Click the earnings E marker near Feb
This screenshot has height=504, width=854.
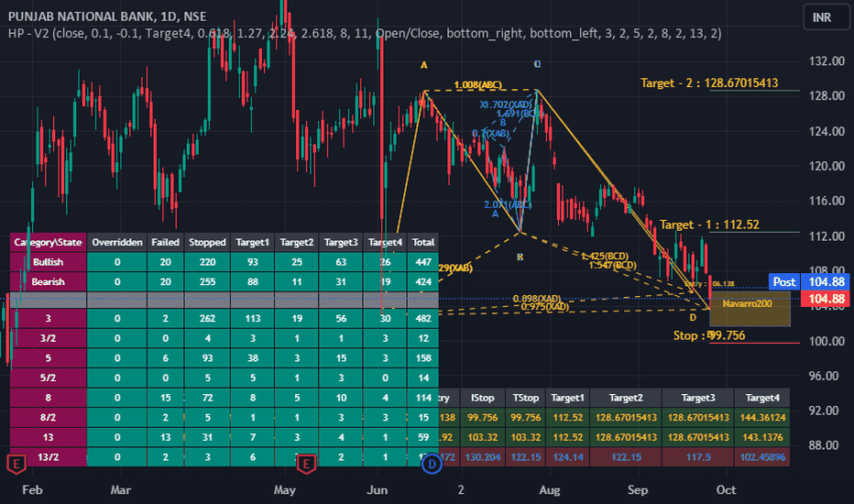coord(16,465)
